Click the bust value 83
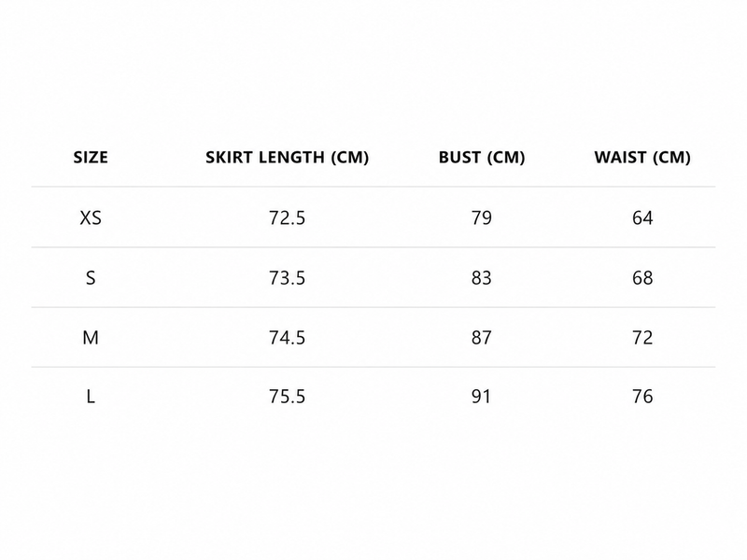747x560 pixels. click(x=481, y=277)
